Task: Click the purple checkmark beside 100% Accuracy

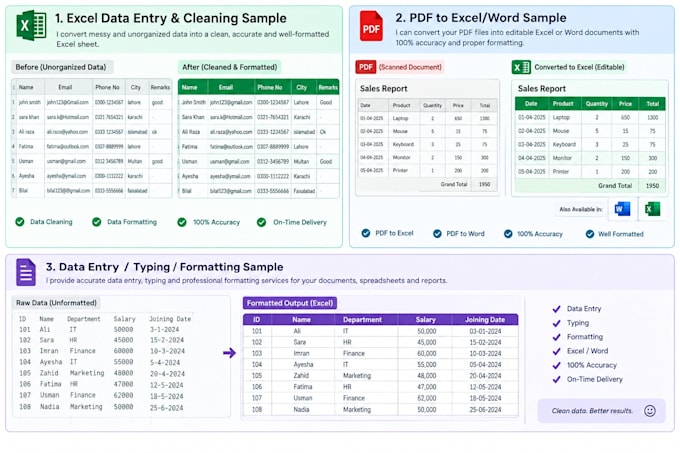Action: pos(556,365)
